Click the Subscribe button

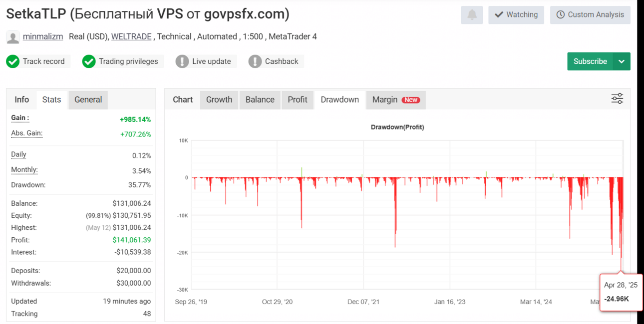click(x=590, y=61)
